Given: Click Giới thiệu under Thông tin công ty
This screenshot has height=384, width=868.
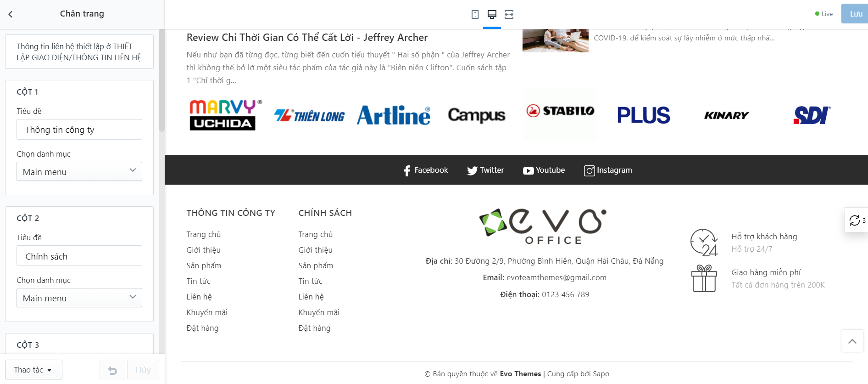Looking at the screenshot, I should (204, 250).
